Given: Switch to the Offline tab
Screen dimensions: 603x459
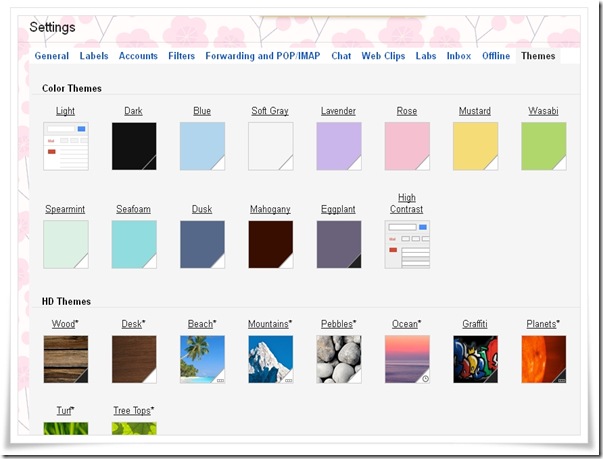Looking at the screenshot, I should pyautogui.click(x=496, y=56).
